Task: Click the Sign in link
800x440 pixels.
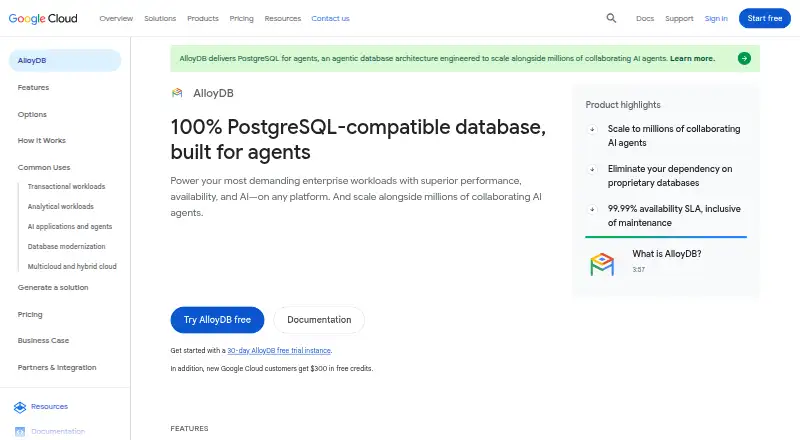Action: [716, 18]
